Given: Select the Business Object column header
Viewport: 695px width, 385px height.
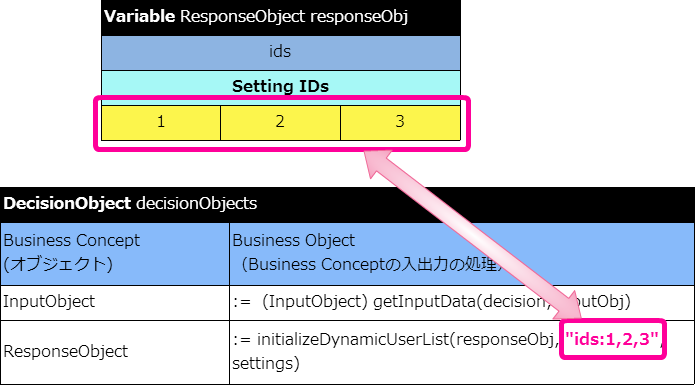Looking at the screenshot, I should click(x=462, y=254).
